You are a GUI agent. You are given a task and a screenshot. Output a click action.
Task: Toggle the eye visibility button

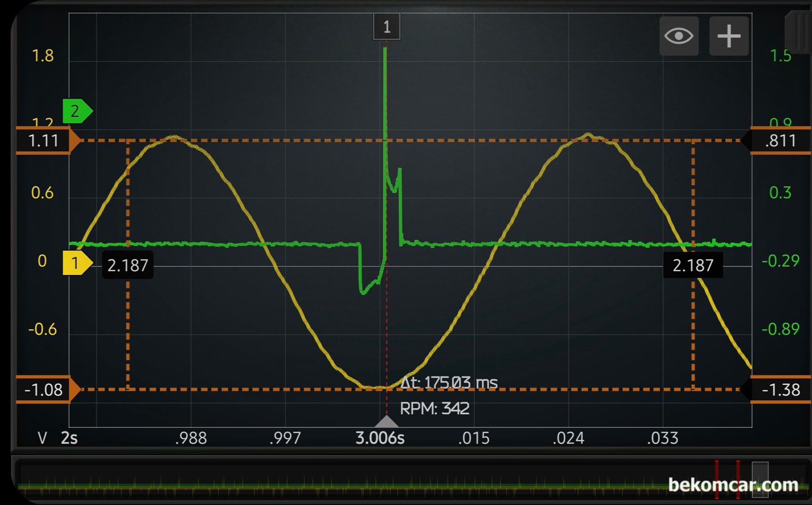click(x=679, y=36)
